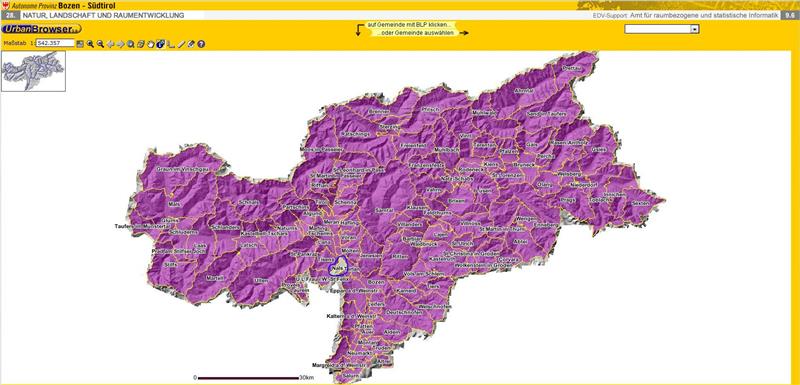The image size is (800, 385).
Task: Activate the blue info identify tool
Action: (x=161, y=44)
